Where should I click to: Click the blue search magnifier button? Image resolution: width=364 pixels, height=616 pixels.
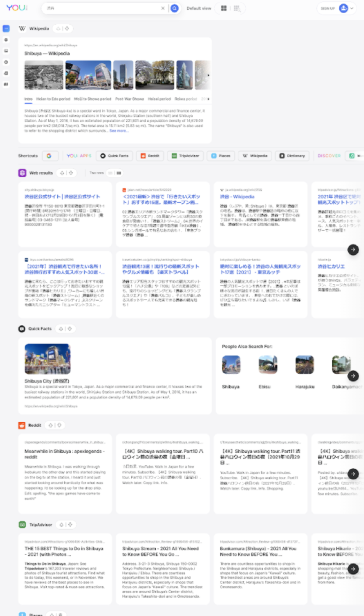click(174, 8)
